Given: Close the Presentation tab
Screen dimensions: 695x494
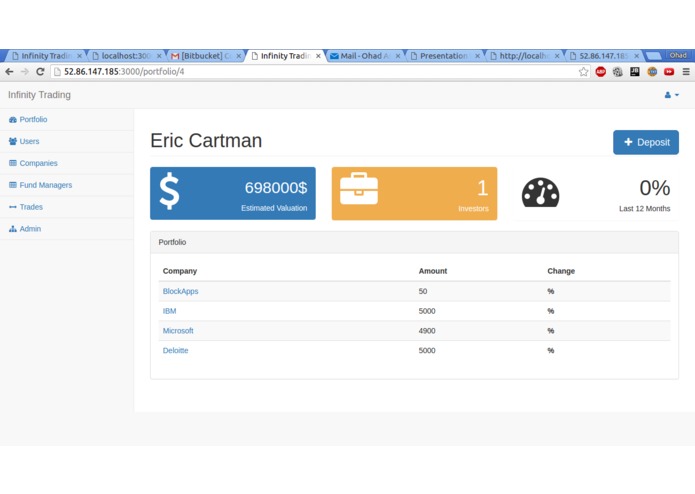Looking at the screenshot, I should (477, 56).
